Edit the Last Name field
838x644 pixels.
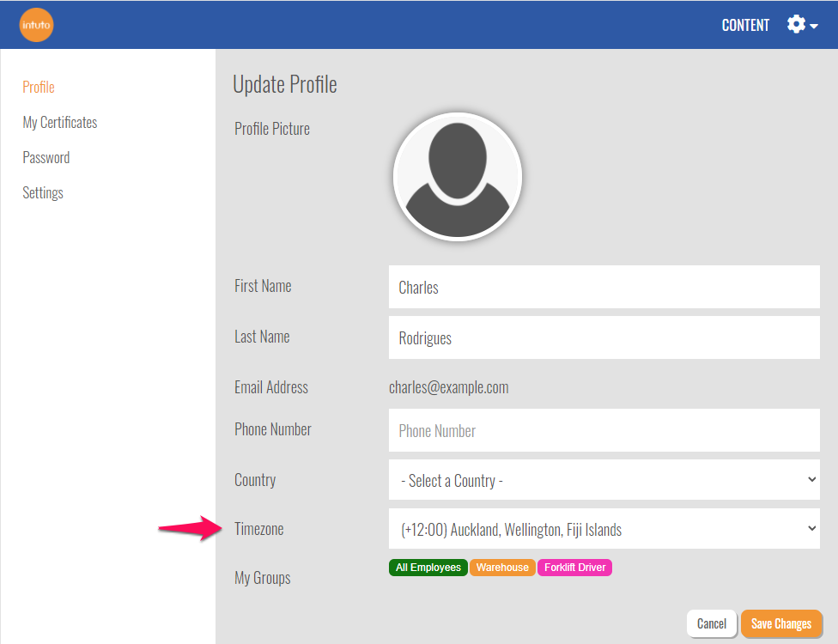(x=604, y=338)
